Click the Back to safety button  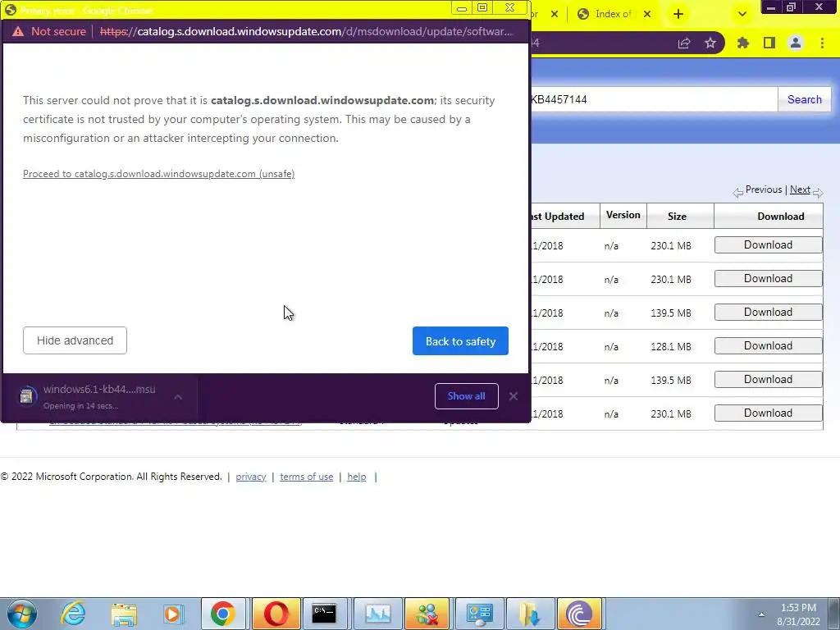click(x=460, y=340)
